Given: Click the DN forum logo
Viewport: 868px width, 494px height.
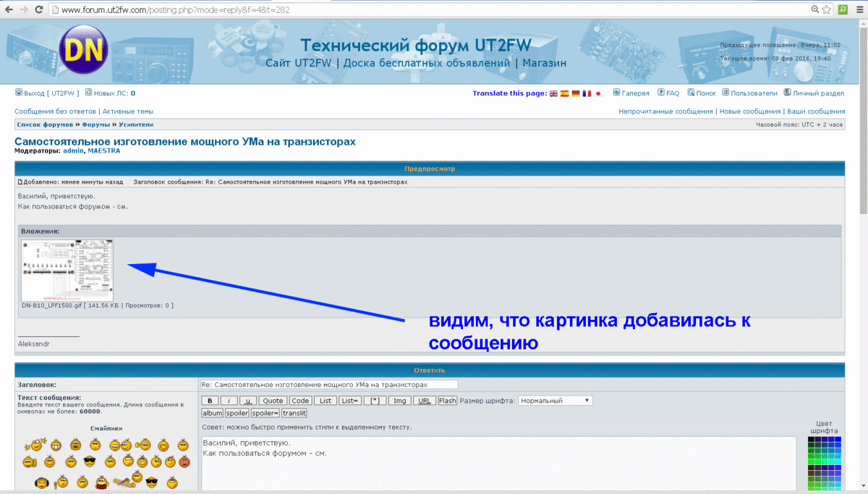Looking at the screenshot, I should (82, 48).
